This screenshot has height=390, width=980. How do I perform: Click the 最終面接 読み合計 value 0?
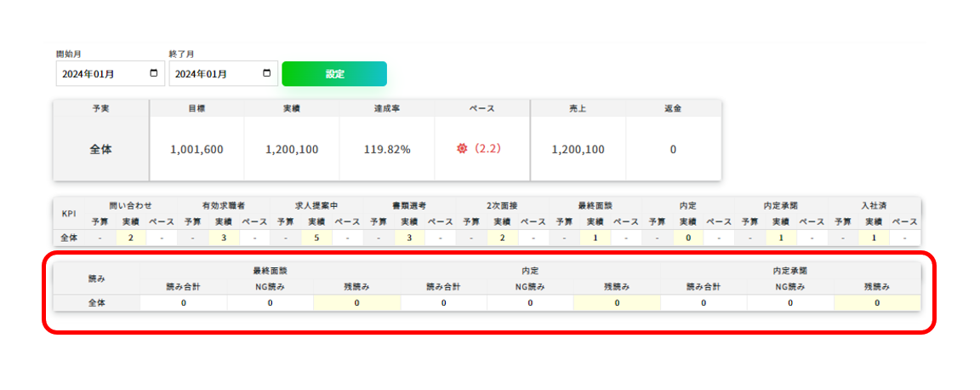[x=183, y=303]
